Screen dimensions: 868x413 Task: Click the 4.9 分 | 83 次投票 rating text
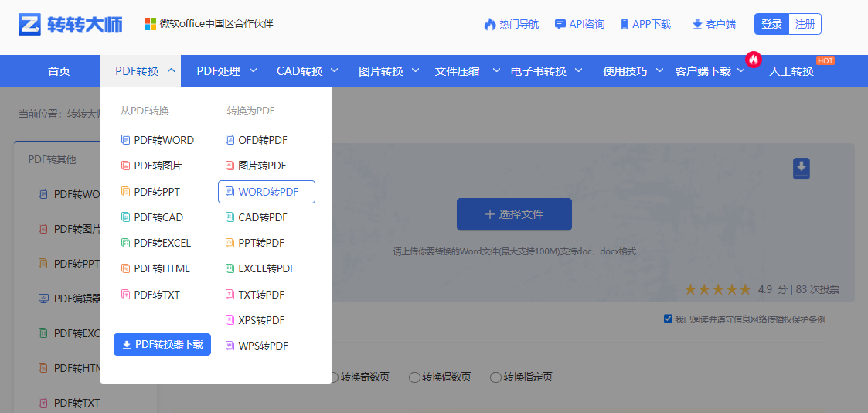(798, 289)
